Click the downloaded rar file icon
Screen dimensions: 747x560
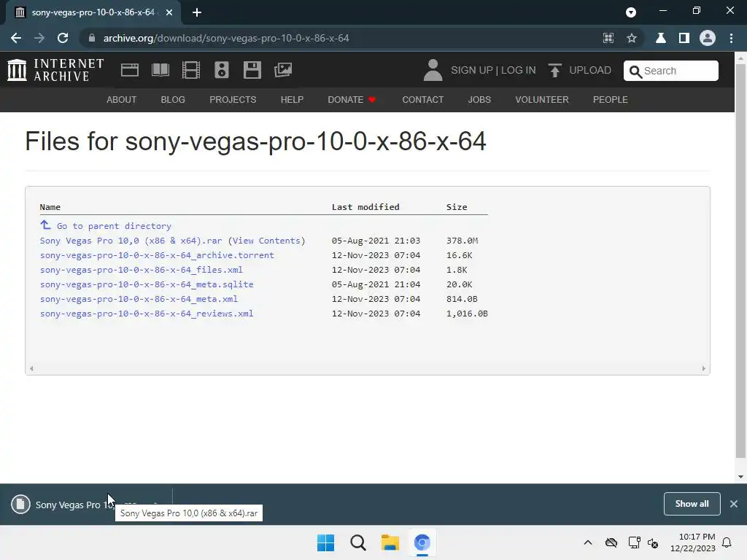20,505
